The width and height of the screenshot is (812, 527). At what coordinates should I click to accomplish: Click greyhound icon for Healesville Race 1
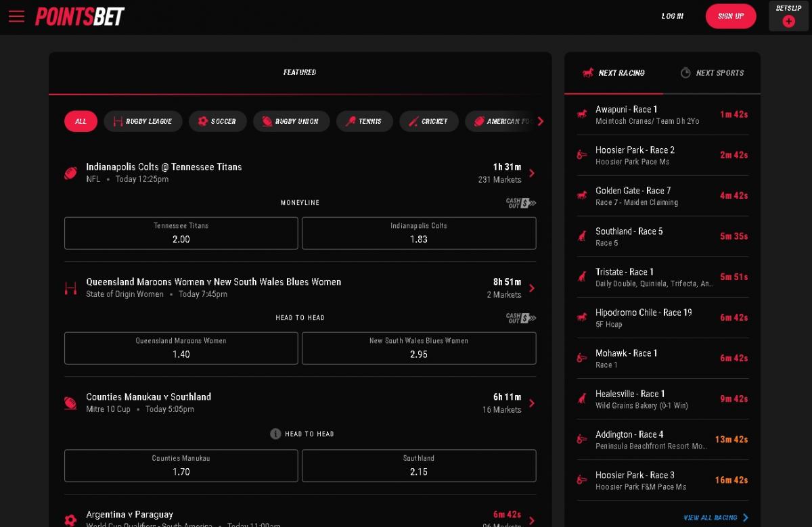click(x=582, y=398)
